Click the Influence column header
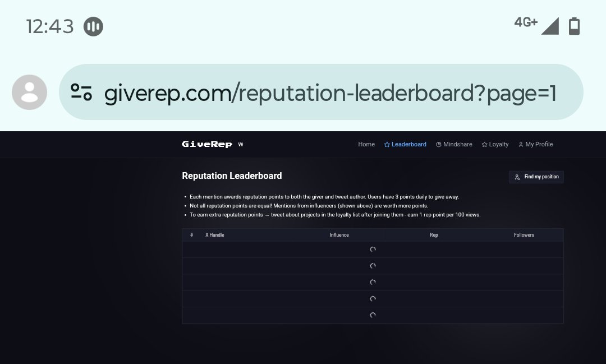The height and width of the screenshot is (364, 606). tap(339, 235)
